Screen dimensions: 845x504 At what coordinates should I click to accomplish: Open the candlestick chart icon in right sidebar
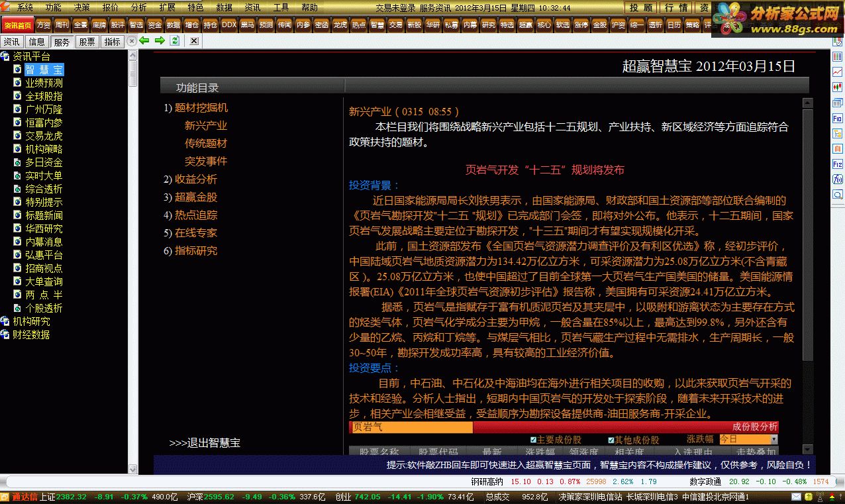tap(838, 87)
